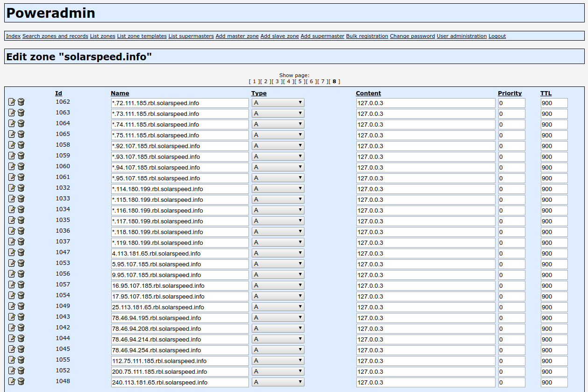
Task: Click edit icon for record 1062
Action: (12, 102)
